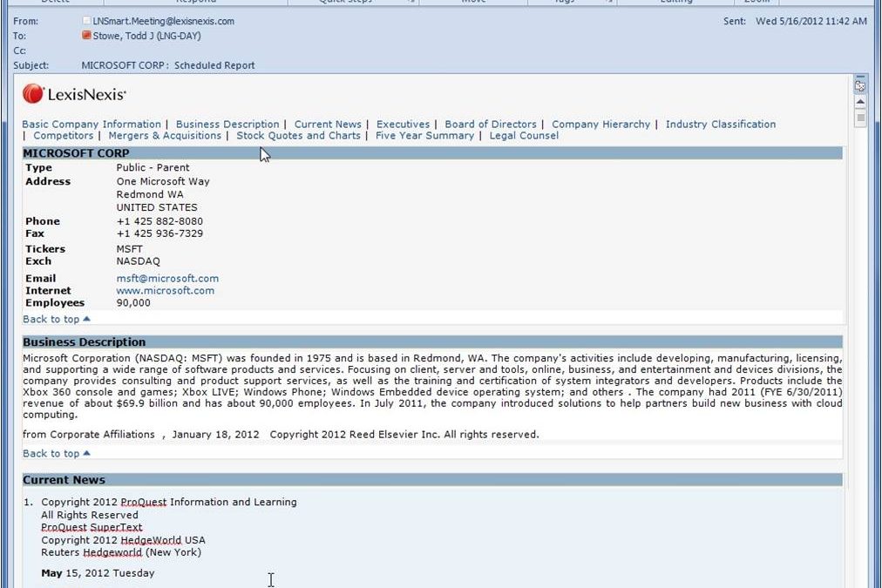
Task: Click the address line One Microsoft Way
Action: tap(163, 181)
